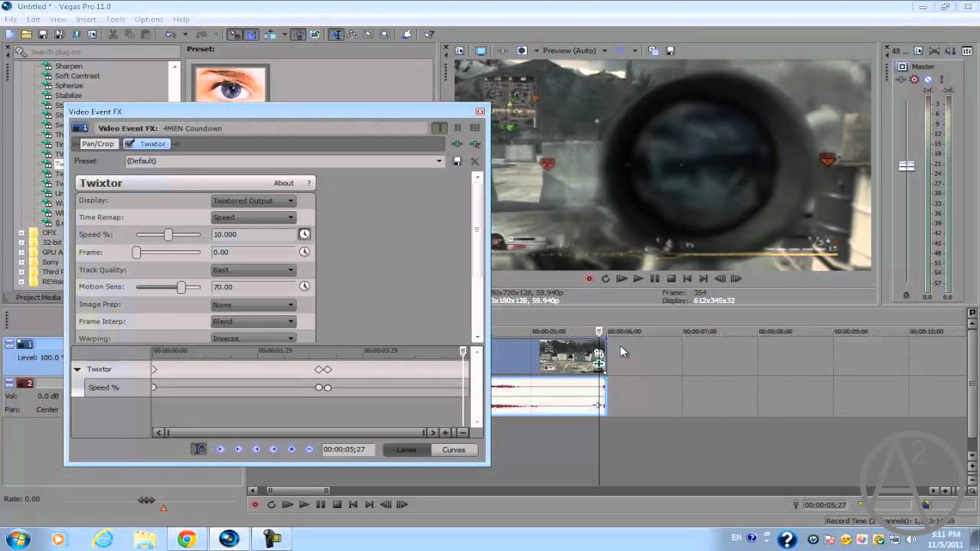Zoom in the FX keyframe timeline

[x=445, y=432]
